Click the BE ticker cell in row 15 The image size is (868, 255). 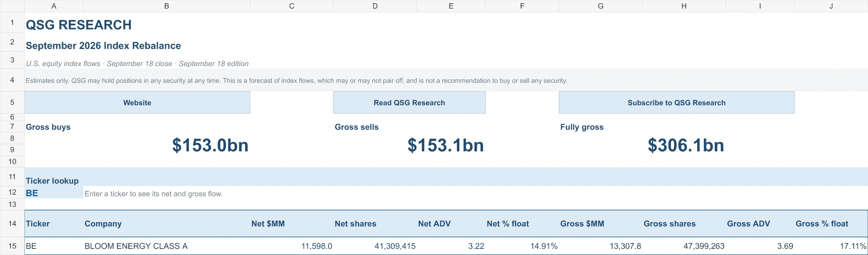(54, 246)
